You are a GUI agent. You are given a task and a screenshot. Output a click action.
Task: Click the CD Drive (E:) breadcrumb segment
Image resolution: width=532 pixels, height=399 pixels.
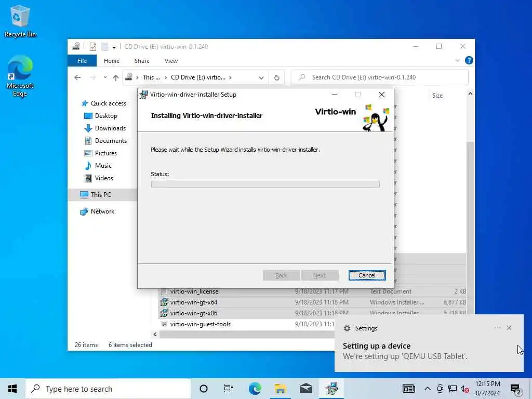[198, 77]
